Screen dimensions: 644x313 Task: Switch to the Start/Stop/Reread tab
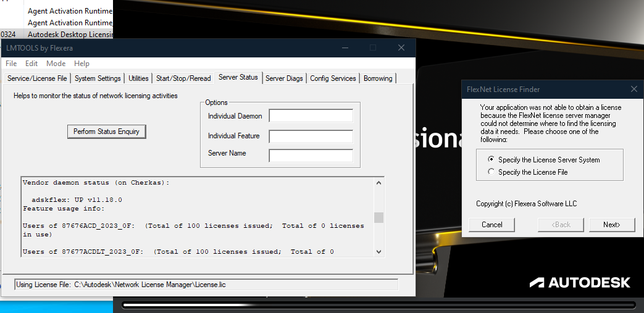click(183, 78)
